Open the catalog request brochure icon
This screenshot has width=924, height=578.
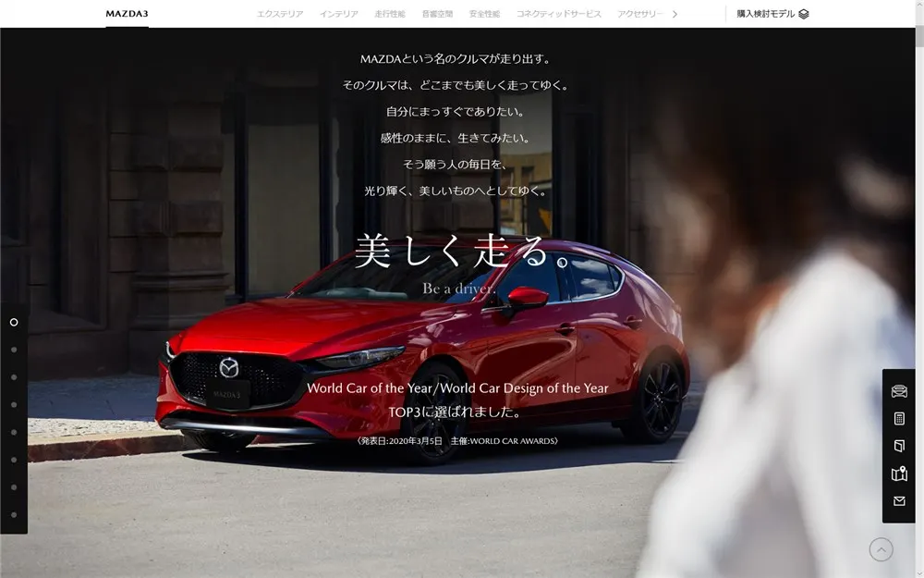(x=897, y=446)
